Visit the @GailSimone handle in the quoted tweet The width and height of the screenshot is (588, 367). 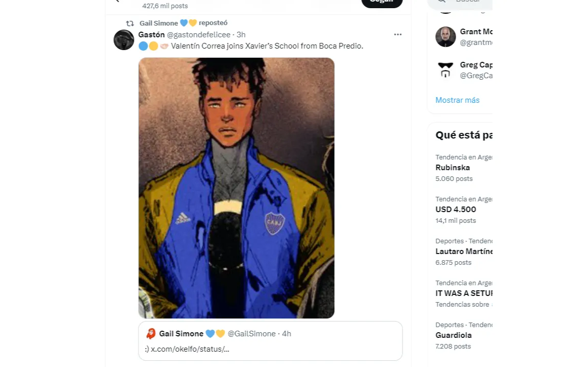pos(251,333)
